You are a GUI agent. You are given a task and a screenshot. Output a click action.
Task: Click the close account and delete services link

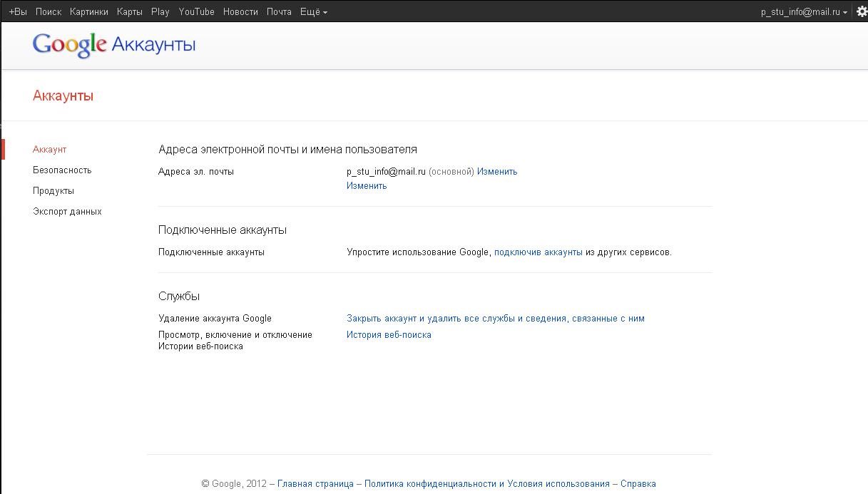(495, 319)
